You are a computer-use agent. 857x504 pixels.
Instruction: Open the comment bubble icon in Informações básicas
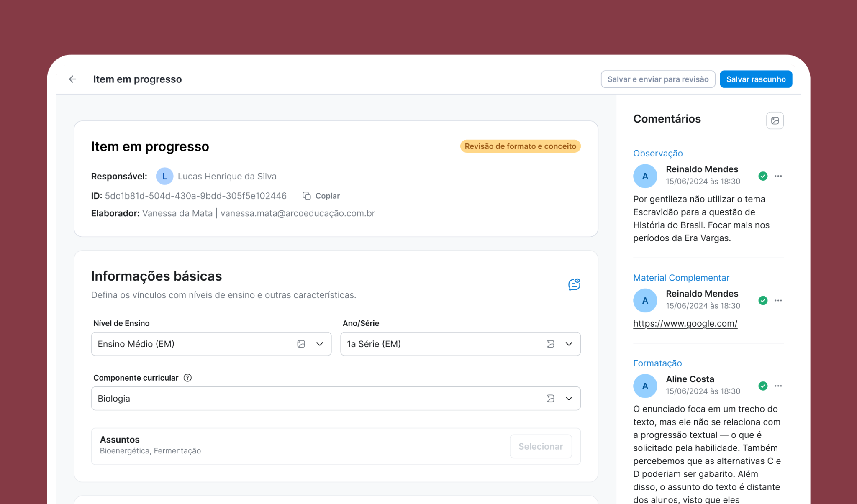coord(574,284)
